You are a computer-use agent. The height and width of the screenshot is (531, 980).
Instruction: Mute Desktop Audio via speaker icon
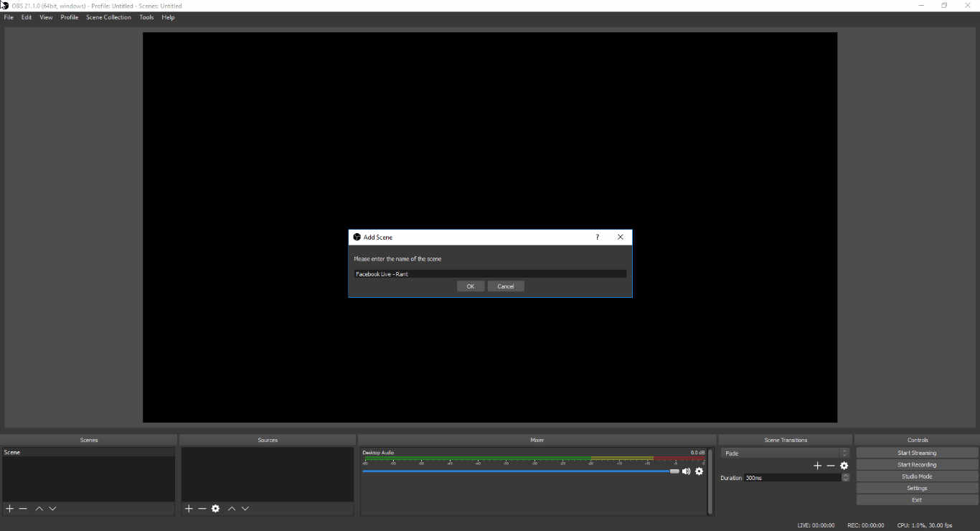(x=687, y=471)
